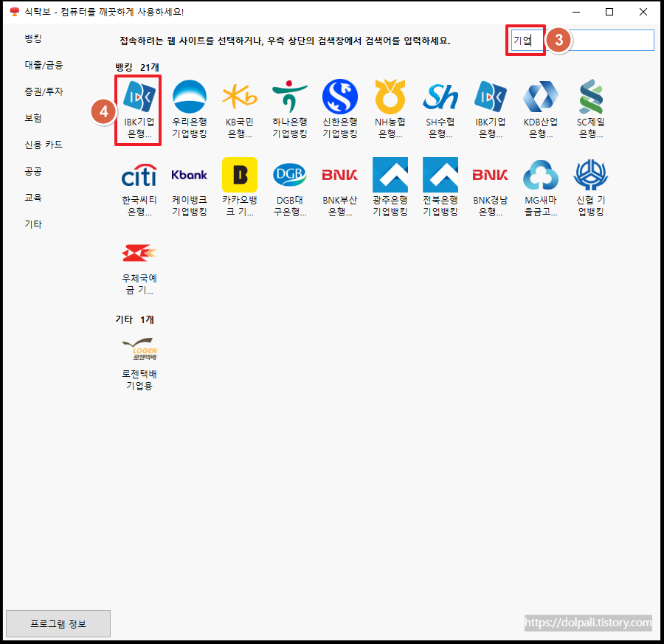Image resolution: width=664 pixels, height=644 pixels.
Task: Click the BNK부산 은행 icon
Action: tap(339, 186)
